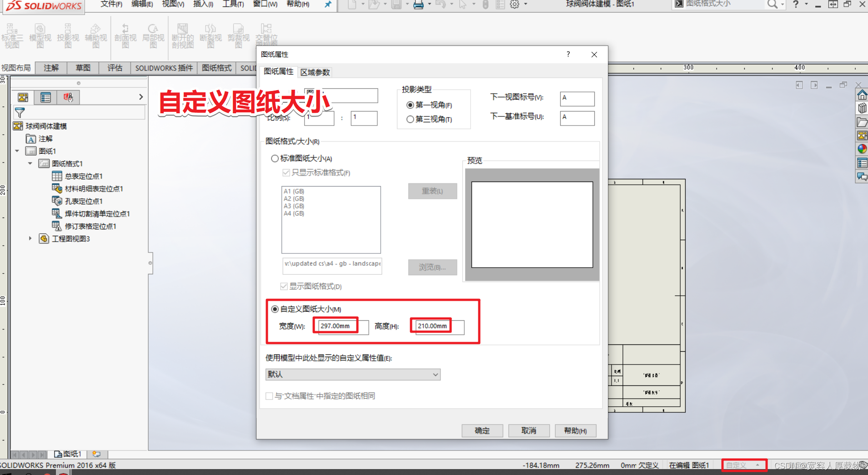Switch to the 草图 command tab
Screen dimensions: 868x475
tap(83, 68)
